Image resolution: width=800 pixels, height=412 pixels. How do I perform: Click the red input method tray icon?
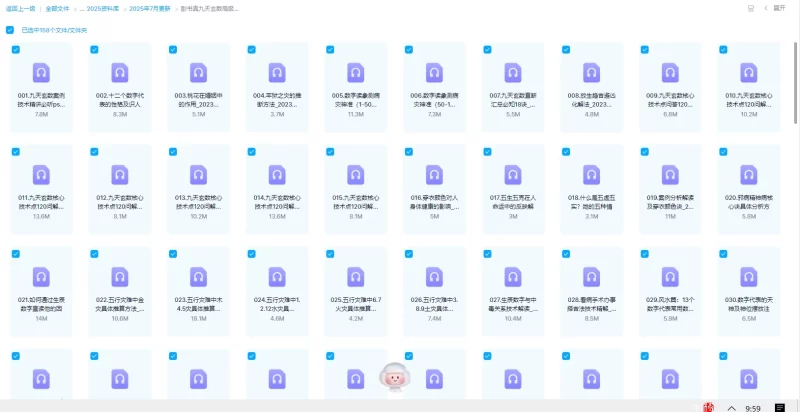click(708, 407)
